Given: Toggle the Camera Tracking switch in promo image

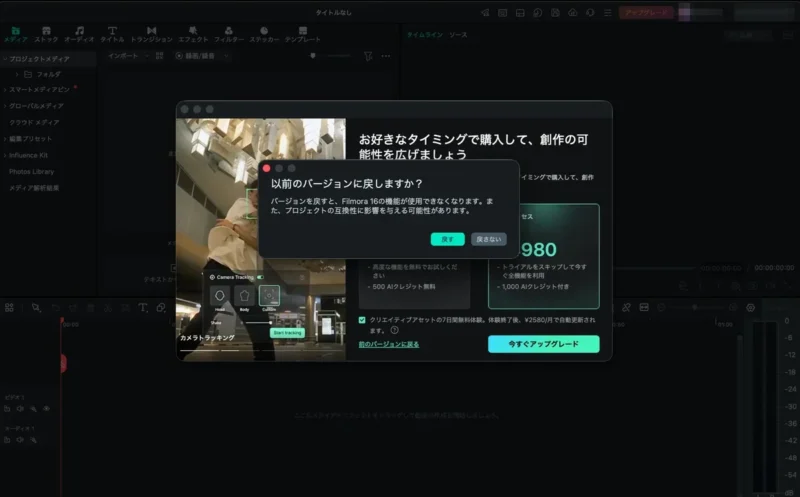Looking at the screenshot, I should (x=260, y=277).
